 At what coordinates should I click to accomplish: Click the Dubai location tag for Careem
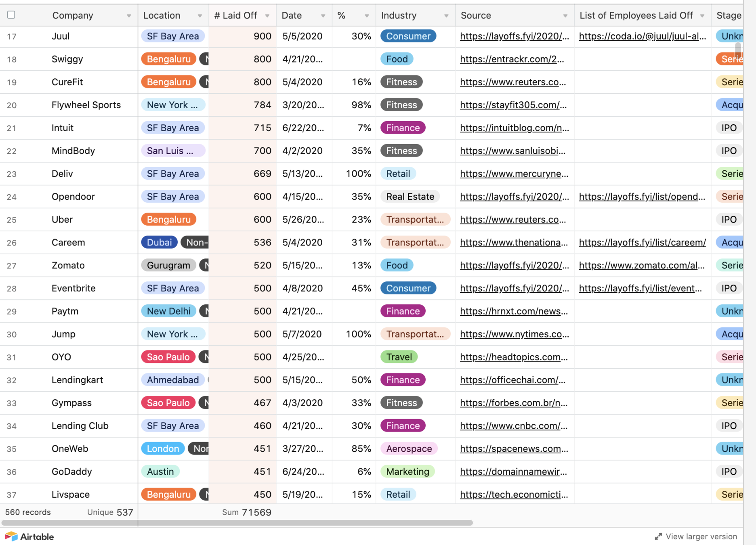[159, 243]
